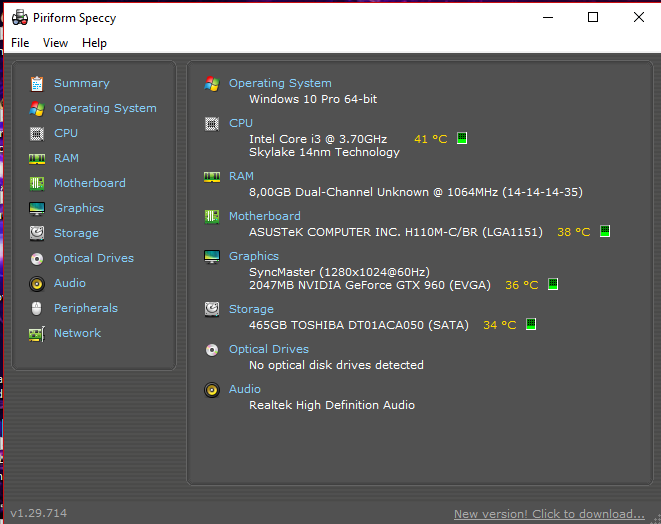
Task: Open the Help menu
Action: [94, 43]
